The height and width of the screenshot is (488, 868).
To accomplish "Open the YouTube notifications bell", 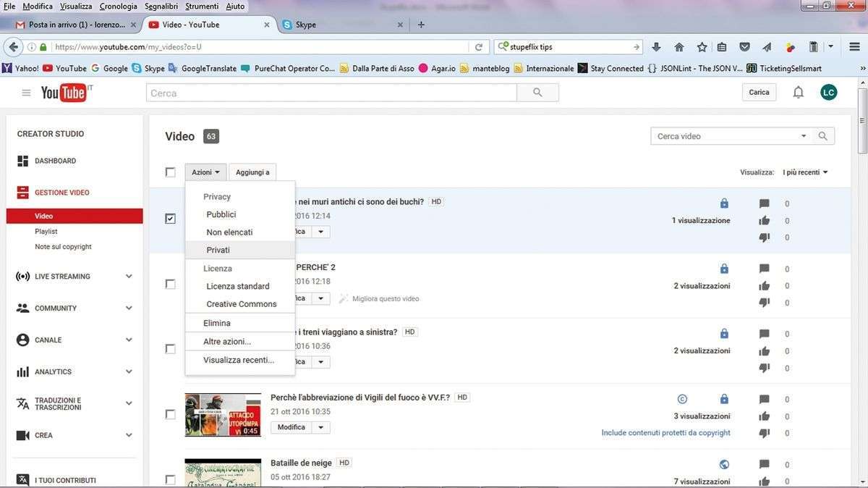I will (799, 93).
